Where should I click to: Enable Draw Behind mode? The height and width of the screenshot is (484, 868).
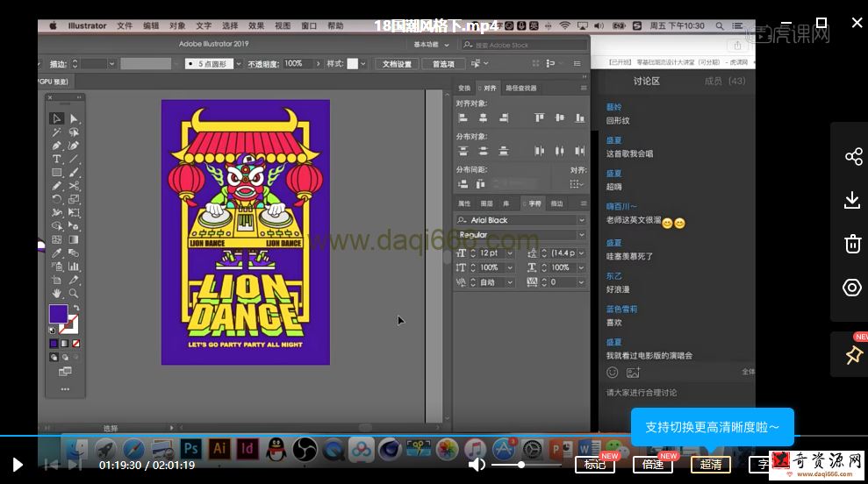pyautogui.click(x=65, y=358)
